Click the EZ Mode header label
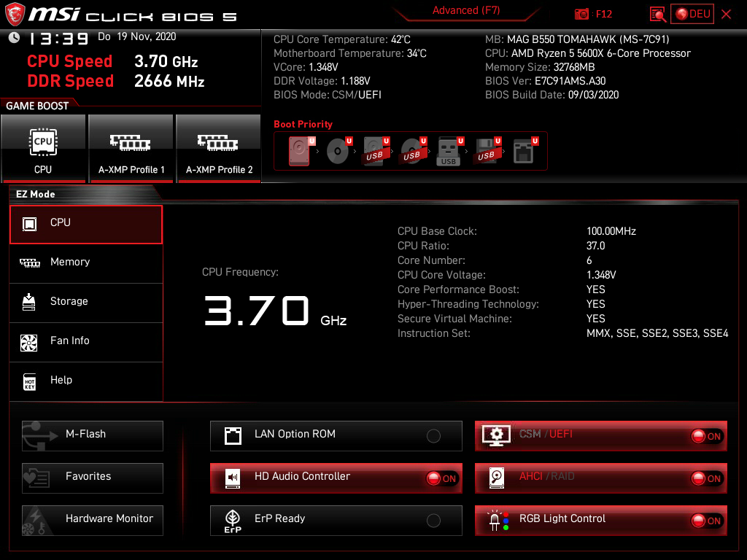This screenshot has width=747, height=560. point(35,194)
